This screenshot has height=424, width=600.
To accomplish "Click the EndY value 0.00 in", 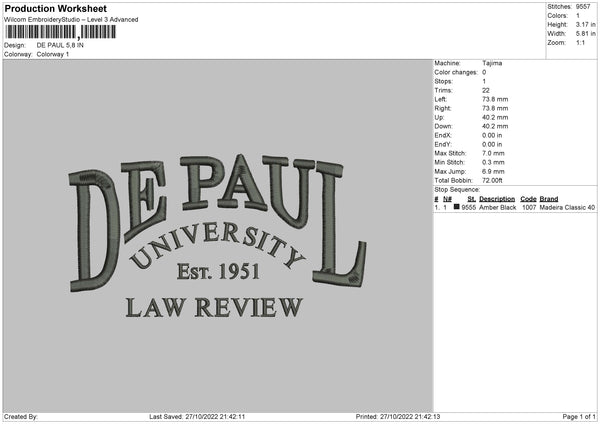I will [492, 145].
